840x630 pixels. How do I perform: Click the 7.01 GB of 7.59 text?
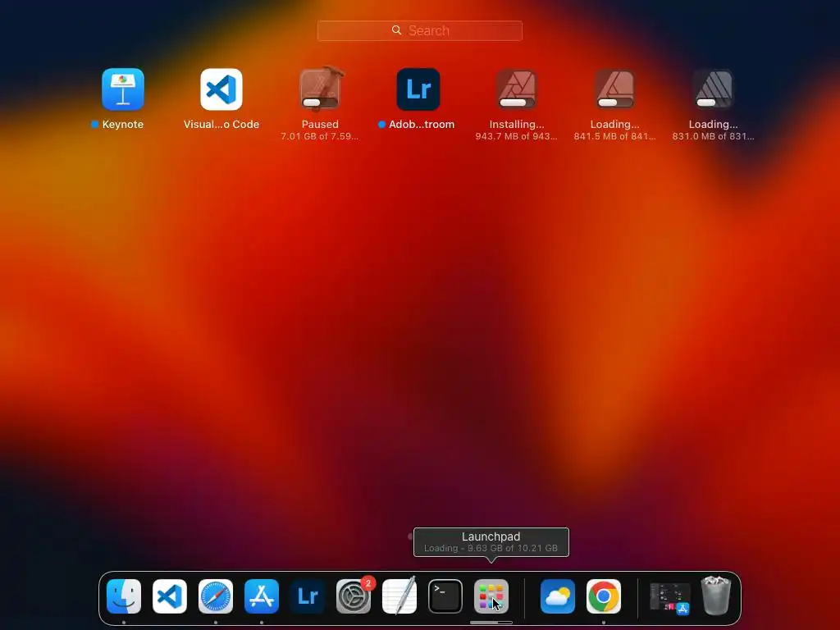click(320, 137)
